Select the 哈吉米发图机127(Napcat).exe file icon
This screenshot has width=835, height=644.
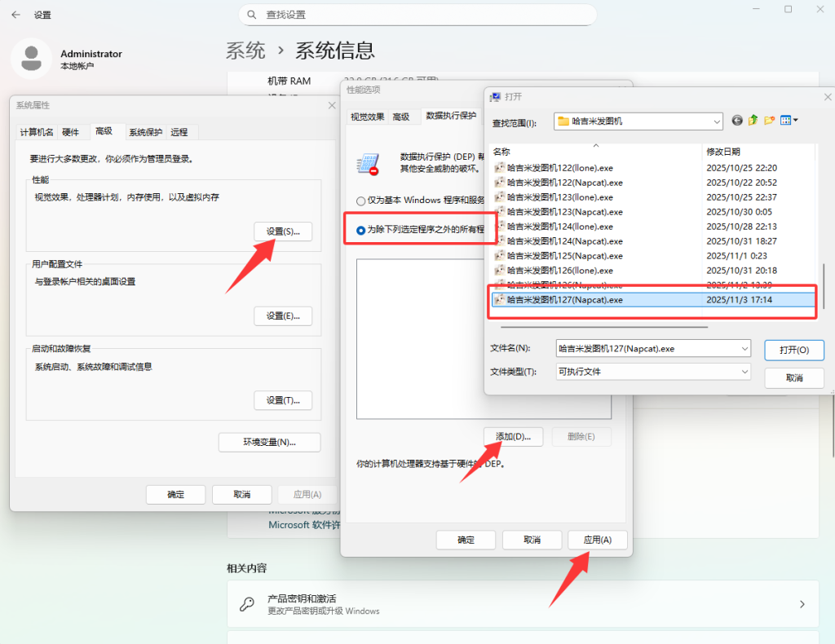500,301
